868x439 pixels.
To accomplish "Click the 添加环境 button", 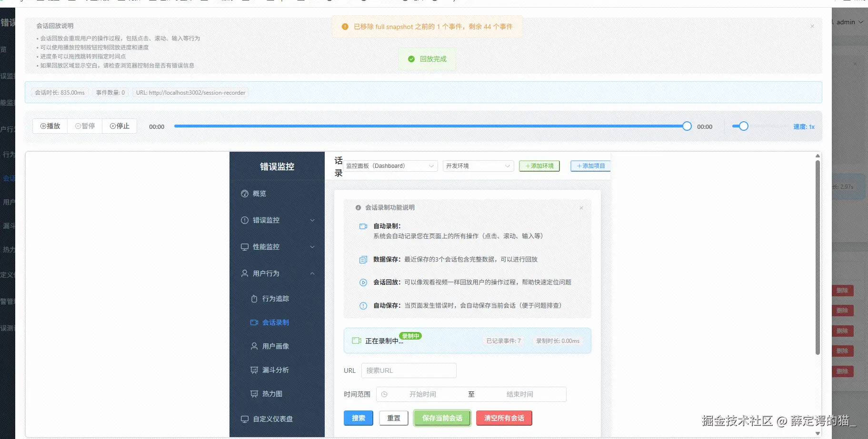I will point(539,166).
